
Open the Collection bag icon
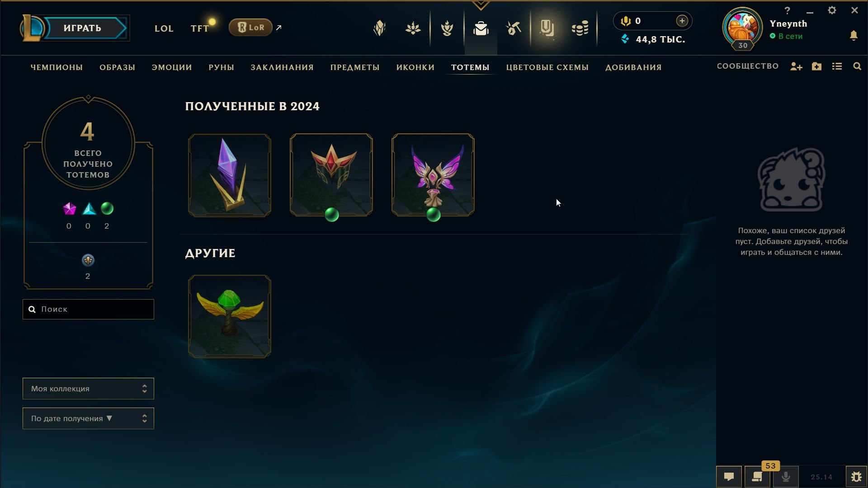pyautogui.click(x=481, y=28)
